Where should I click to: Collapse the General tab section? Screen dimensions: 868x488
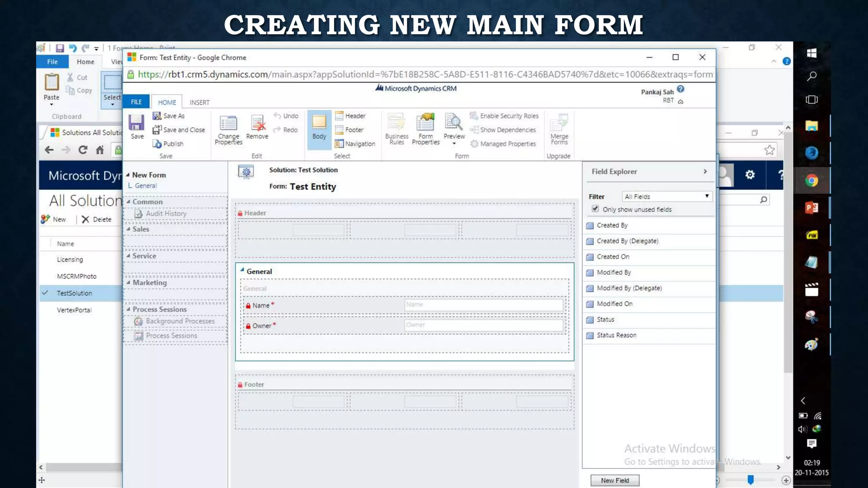point(242,270)
